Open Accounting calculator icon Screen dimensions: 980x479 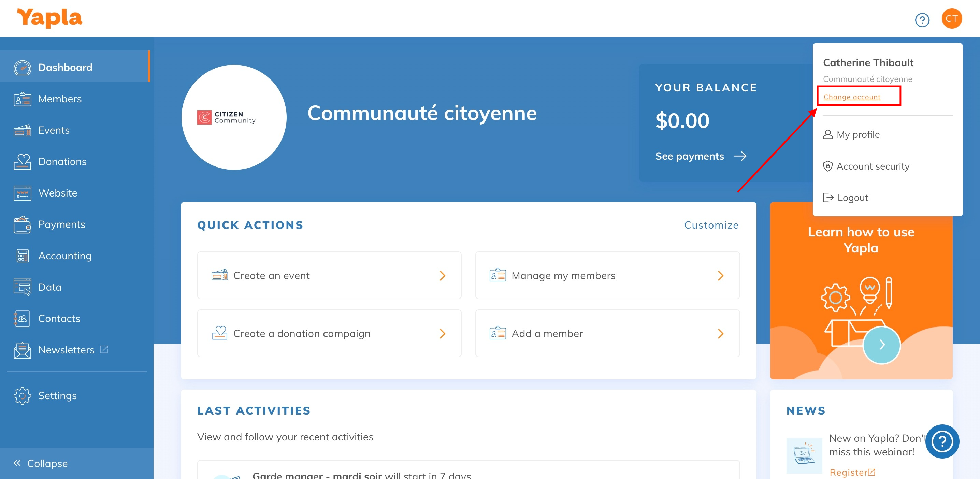[22, 256]
